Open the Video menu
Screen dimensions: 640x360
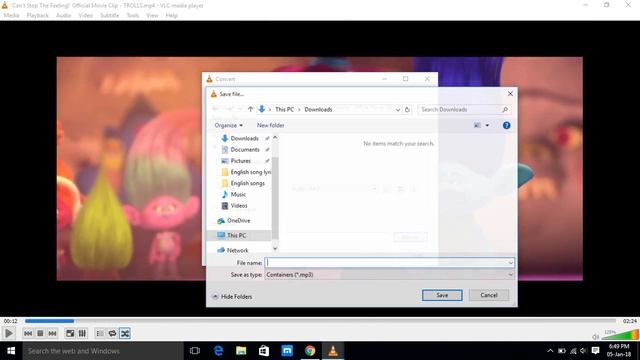[86, 16]
